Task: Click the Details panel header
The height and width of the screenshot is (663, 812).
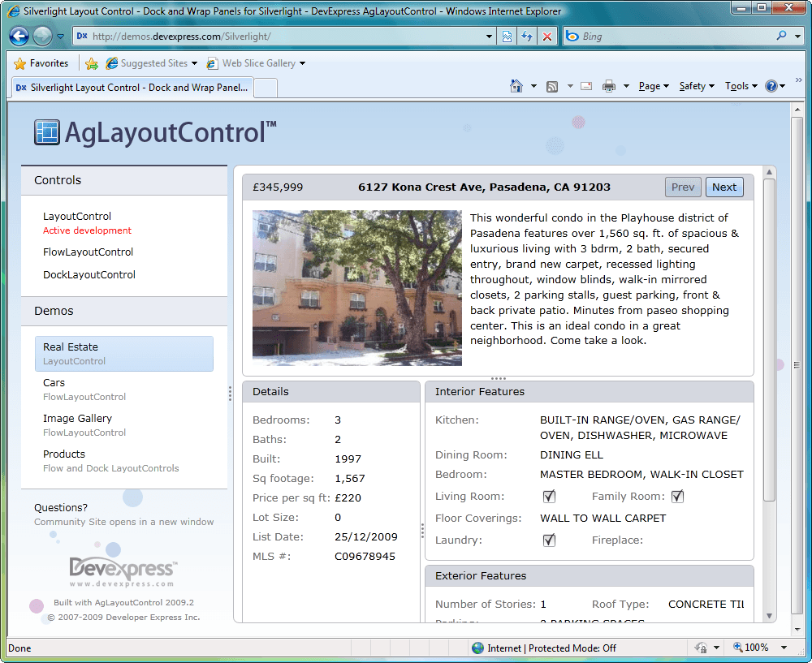Action: click(x=331, y=392)
